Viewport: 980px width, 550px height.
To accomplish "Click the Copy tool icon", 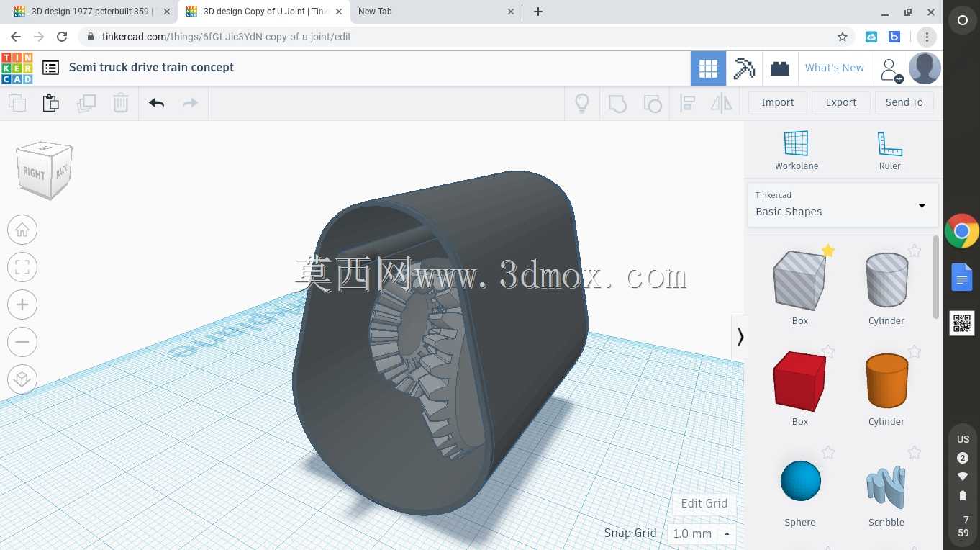I will [x=17, y=103].
